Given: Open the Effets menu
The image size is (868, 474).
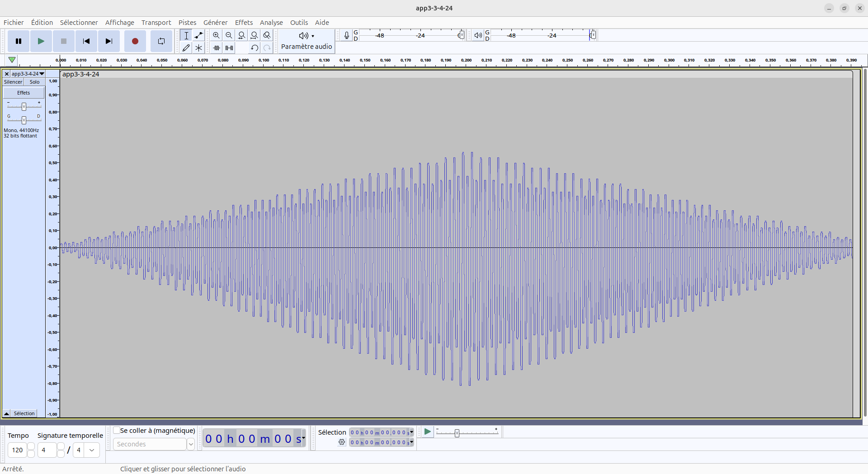Looking at the screenshot, I should point(244,23).
